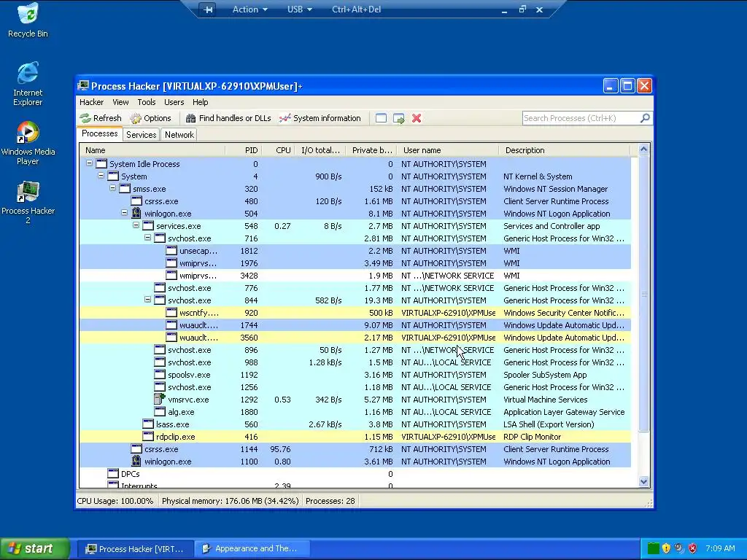Click the Process Hacker taskbar button

point(135,548)
